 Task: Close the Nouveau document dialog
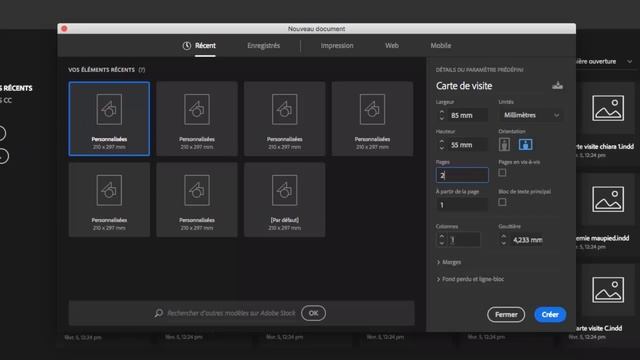point(64,29)
